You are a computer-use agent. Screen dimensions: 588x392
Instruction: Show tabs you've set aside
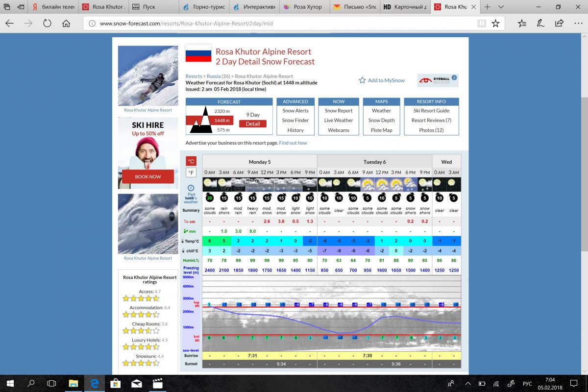click(x=7, y=7)
